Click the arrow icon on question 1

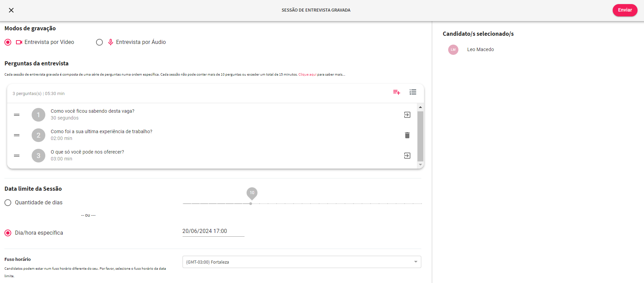click(x=407, y=115)
